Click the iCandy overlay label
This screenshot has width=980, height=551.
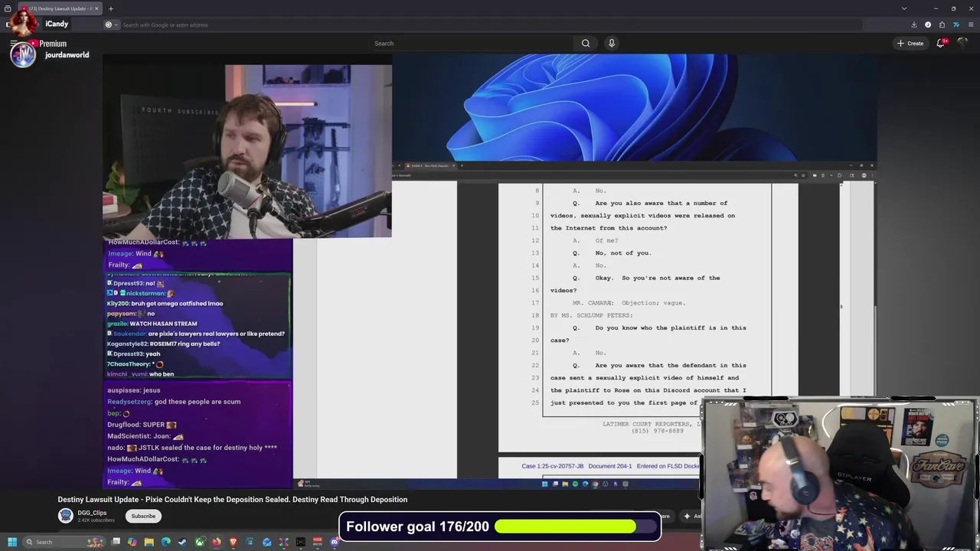pyautogui.click(x=57, y=24)
